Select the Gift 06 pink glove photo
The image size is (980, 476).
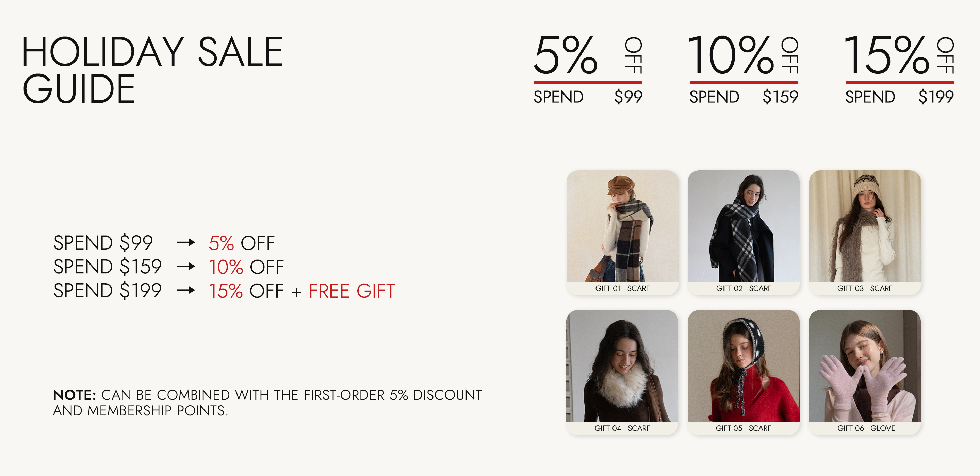[x=864, y=366]
